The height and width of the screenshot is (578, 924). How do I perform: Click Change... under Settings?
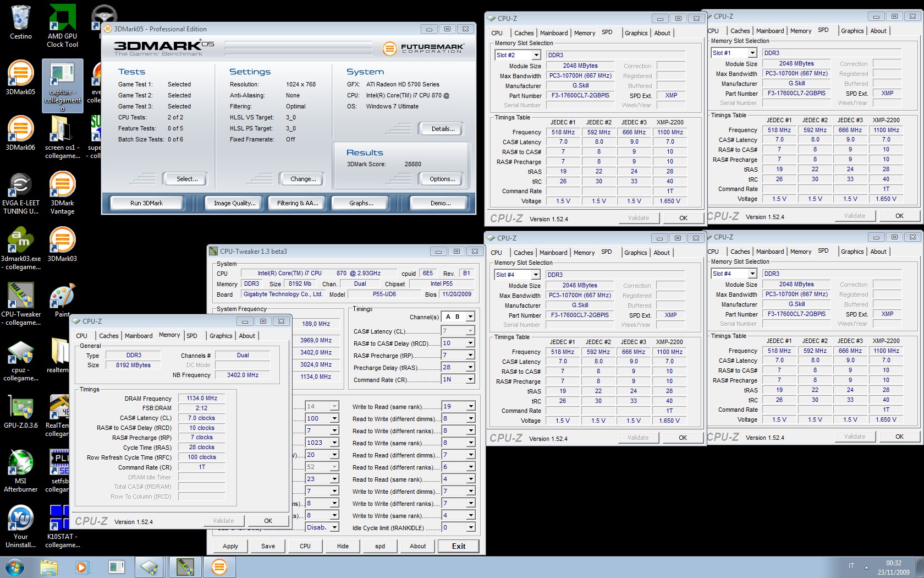[303, 179]
